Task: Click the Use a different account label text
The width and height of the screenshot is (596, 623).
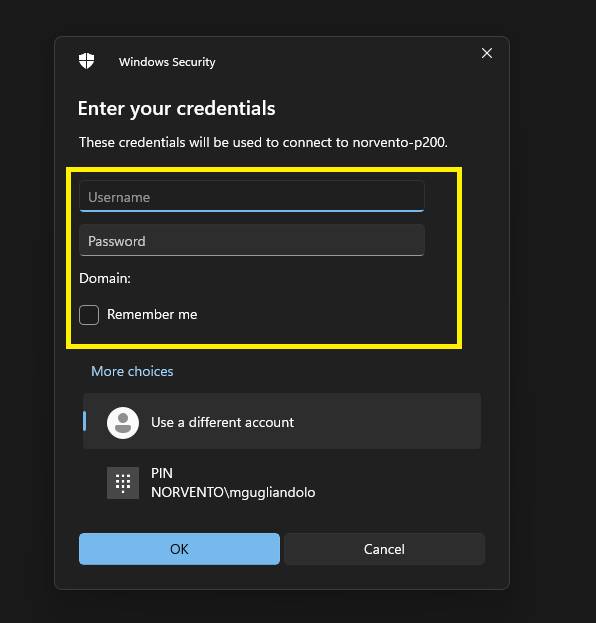Action: click(x=223, y=422)
